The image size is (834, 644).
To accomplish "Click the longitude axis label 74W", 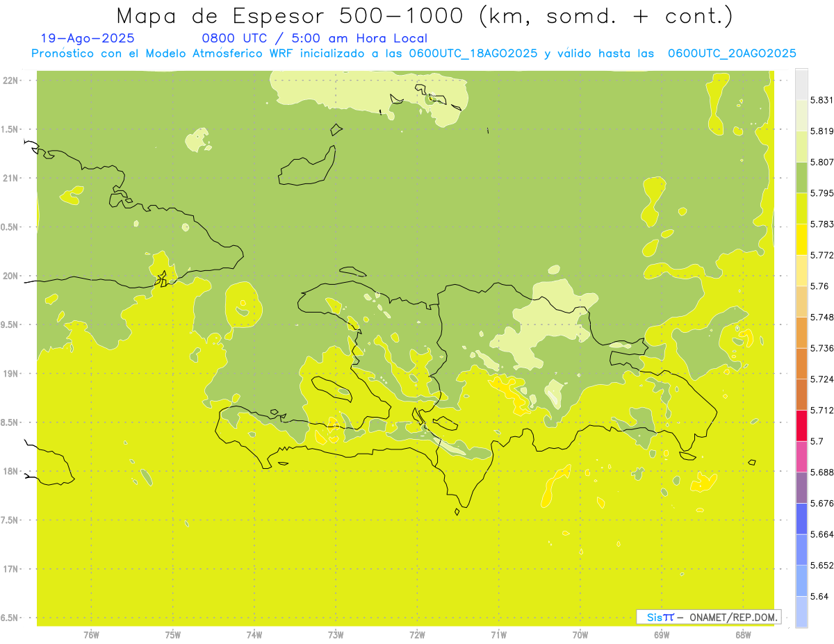I will coord(254,635).
